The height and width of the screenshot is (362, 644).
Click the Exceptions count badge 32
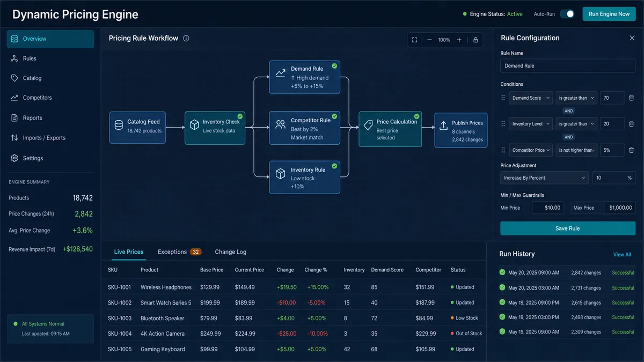pos(196,252)
